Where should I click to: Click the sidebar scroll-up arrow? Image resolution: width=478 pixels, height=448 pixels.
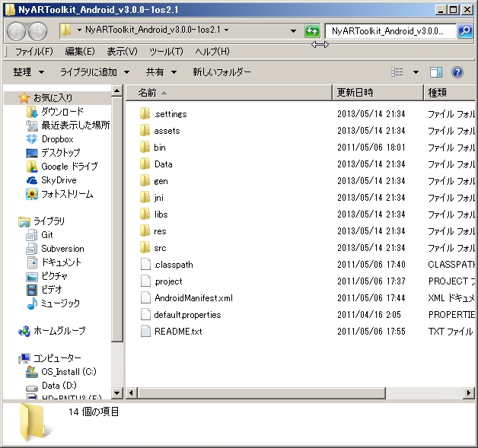pos(116,91)
